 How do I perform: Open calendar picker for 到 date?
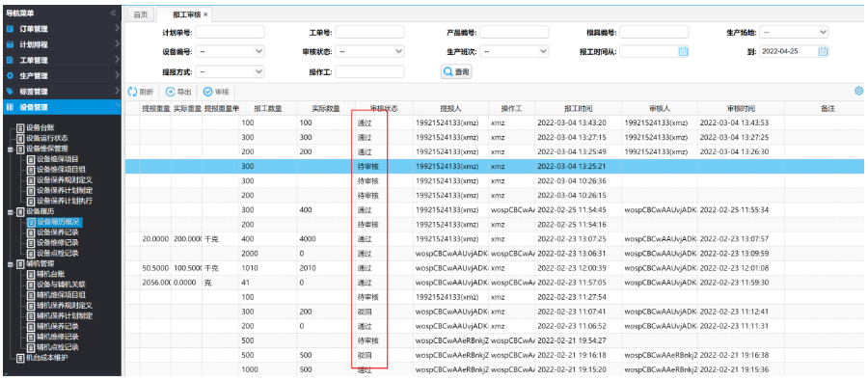824,51
